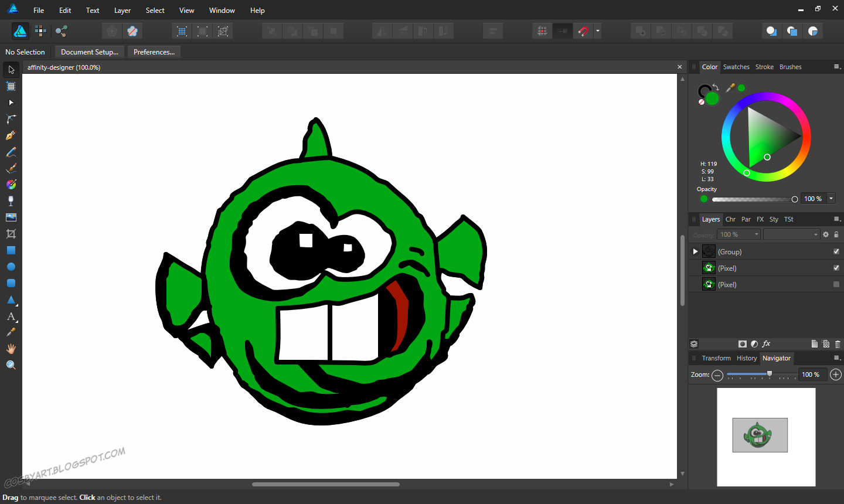The width and height of the screenshot is (844, 504).
Task: Pick the Zoom magnifier tool
Action: [11, 365]
